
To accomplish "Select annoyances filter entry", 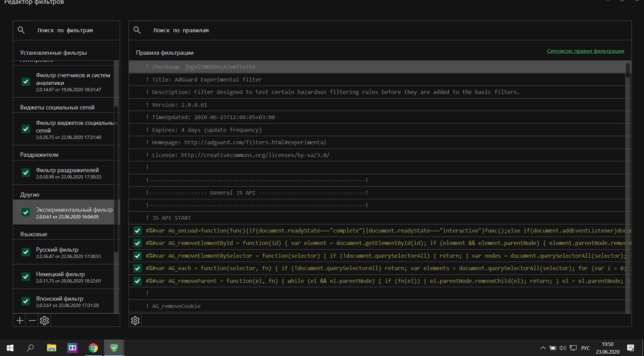I will pyautogui.click(x=63, y=173).
